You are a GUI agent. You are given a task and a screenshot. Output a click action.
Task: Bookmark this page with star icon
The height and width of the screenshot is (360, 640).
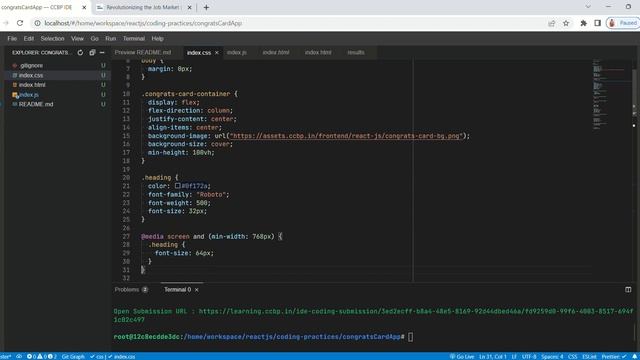click(x=566, y=23)
